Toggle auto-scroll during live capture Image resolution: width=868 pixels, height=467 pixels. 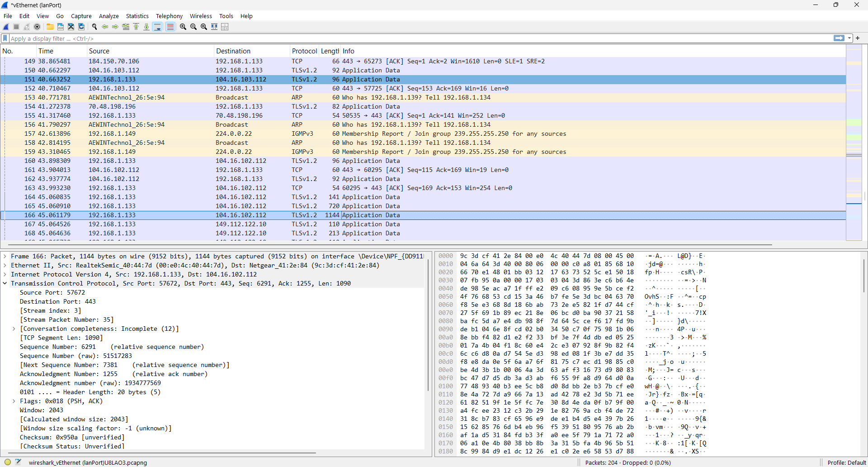click(x=157, y=27)
